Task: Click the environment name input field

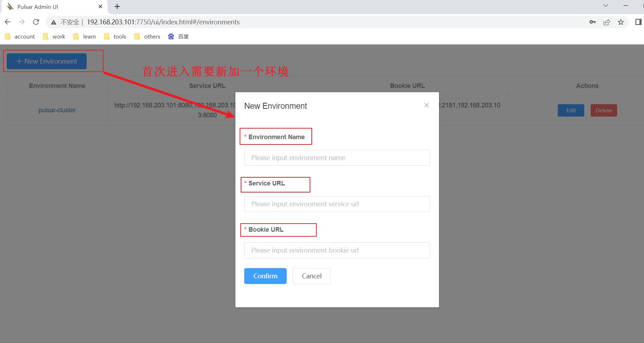Action: coord(336,158)
